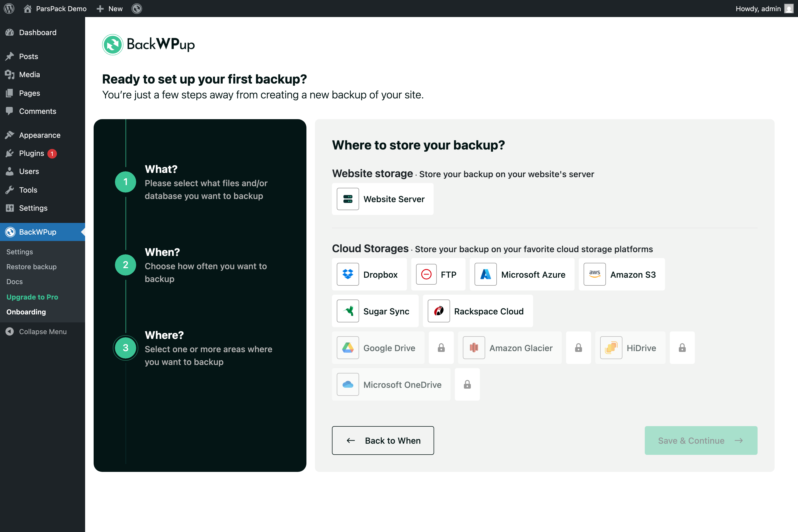Open Docs submenu item
Viewport: 798px width, 532px height.
pyautogui.click(x=15, y=282)
